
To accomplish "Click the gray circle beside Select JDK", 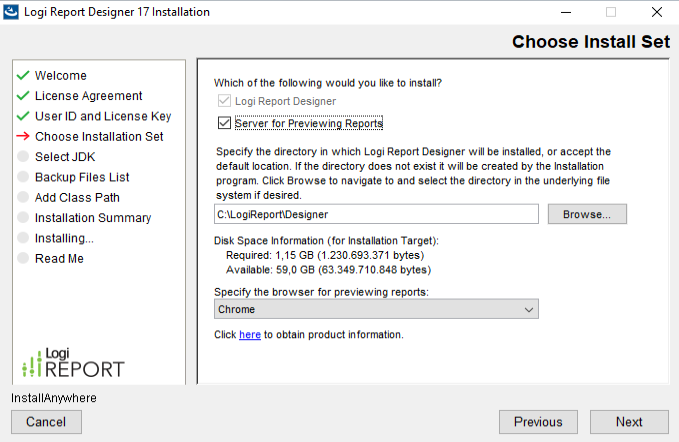I will pyautogui.click(x=22, y=157).
